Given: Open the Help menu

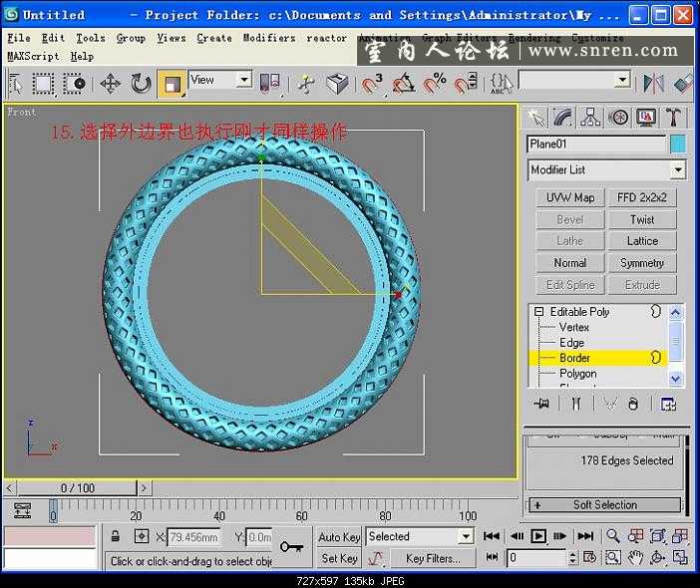Looking at the screenshot, I should point(82,57).
